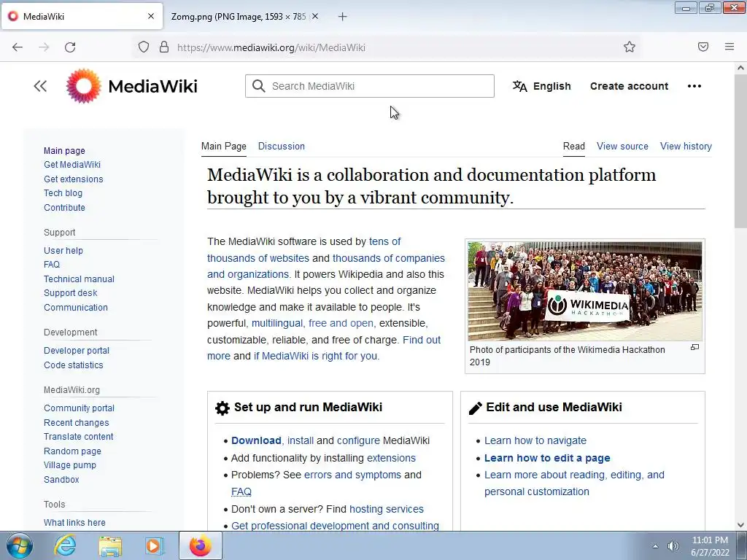Click Create account
Viewport: 747px width, 560px height.
(x=629, y=86)
